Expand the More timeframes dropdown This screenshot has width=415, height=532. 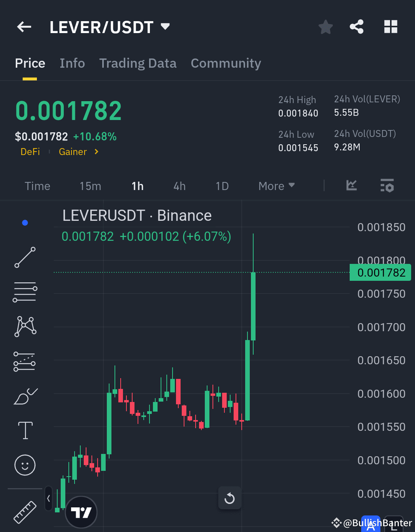coord(276,186)
